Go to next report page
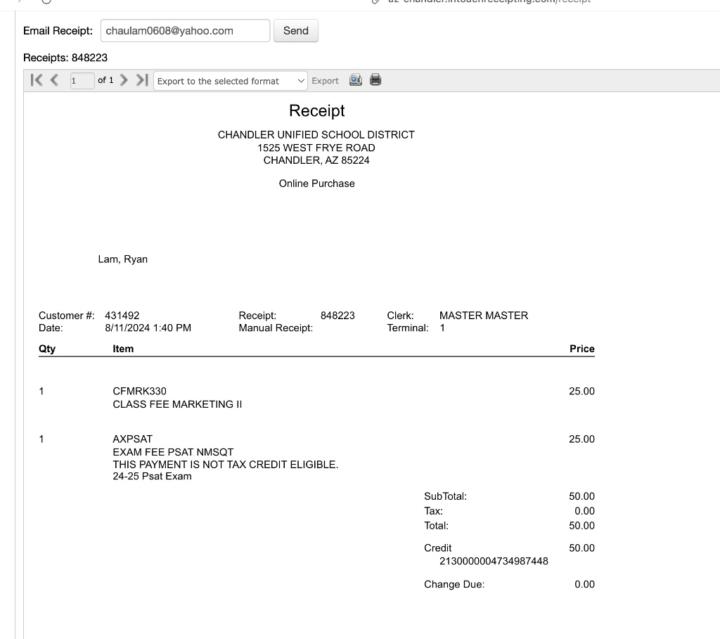This screenshot has width=720, height=639. click(124, 80)
